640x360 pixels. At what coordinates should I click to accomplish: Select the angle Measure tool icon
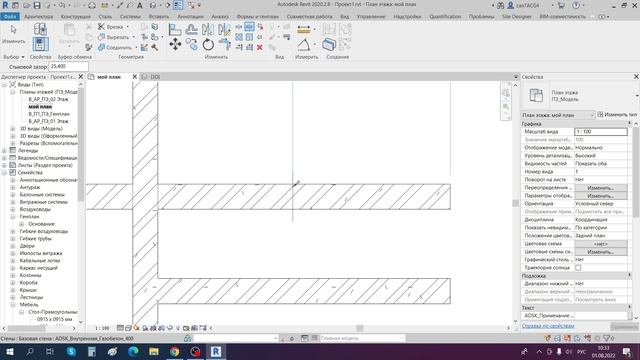[304, 44]
